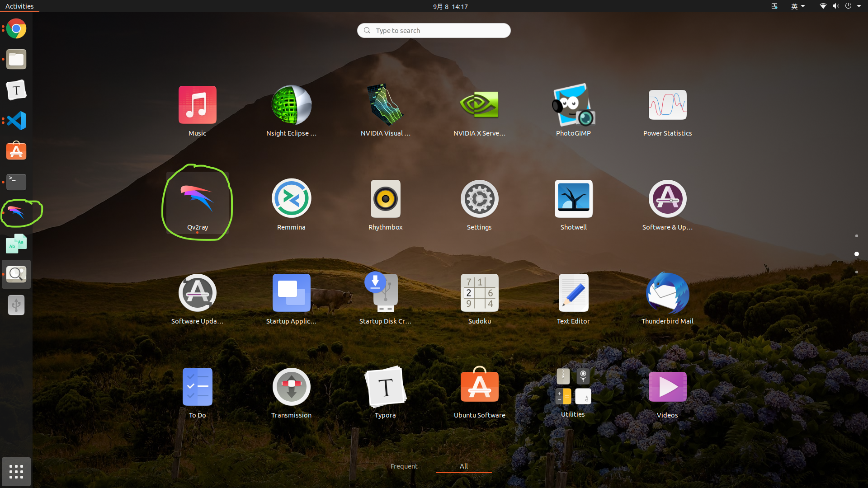Switch to the Frequent tab
This screenshot has width=868, height=488.
point(404,466)
